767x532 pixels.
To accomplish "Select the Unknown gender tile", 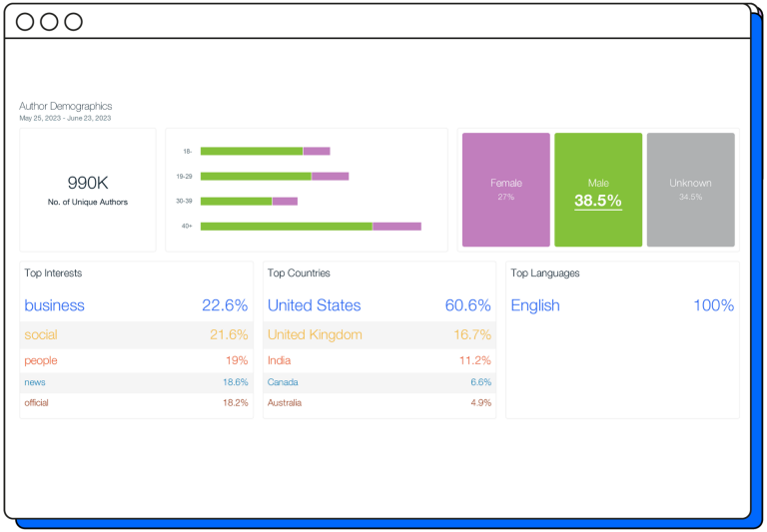I will [690, 190].
